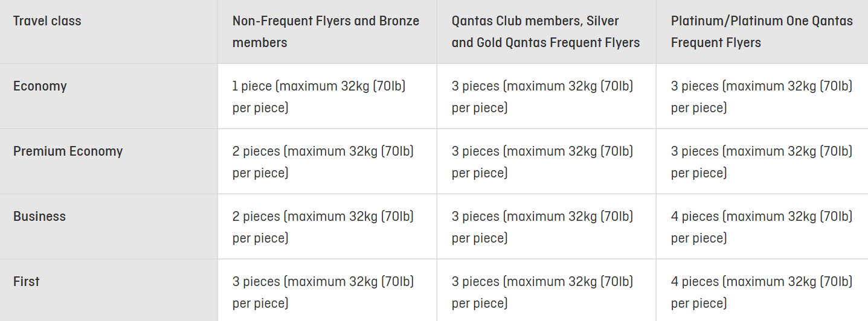Viewport: 868px width, 321px height.
Task: Select Economy allowance for Platinum flyers
Action: tap(762, 97)
